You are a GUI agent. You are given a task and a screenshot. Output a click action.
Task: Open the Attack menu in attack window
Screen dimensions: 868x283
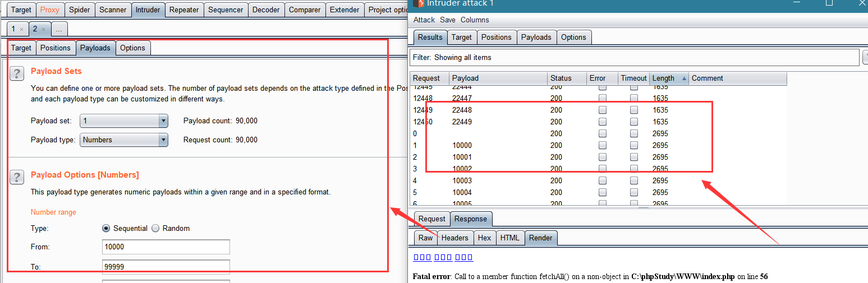click(424, 20)
